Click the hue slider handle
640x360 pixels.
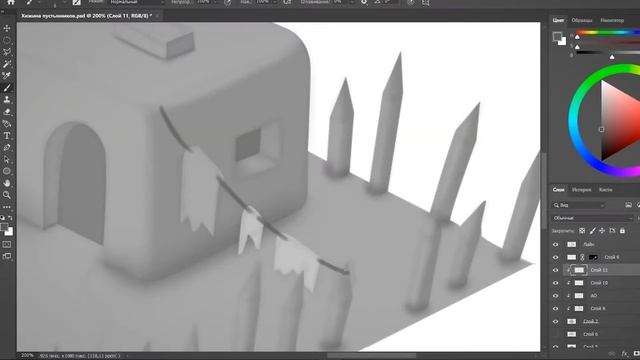coord(577,37)
